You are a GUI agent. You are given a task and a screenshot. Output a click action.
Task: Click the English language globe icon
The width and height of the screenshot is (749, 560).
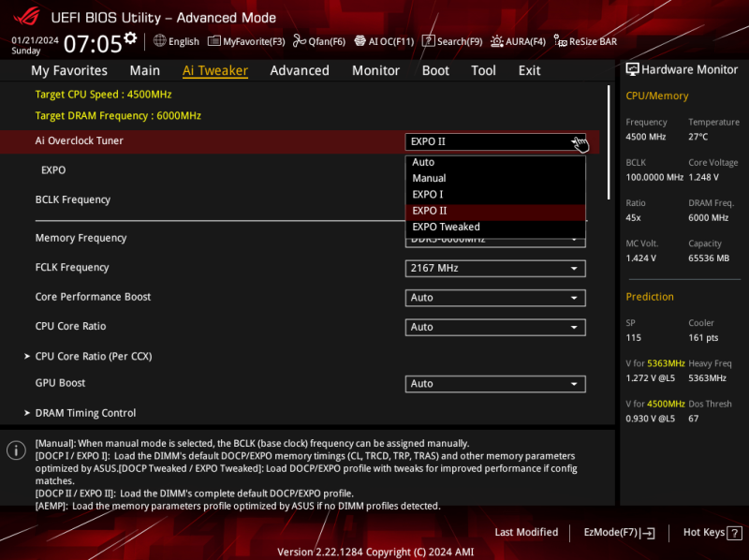point(159,41)
